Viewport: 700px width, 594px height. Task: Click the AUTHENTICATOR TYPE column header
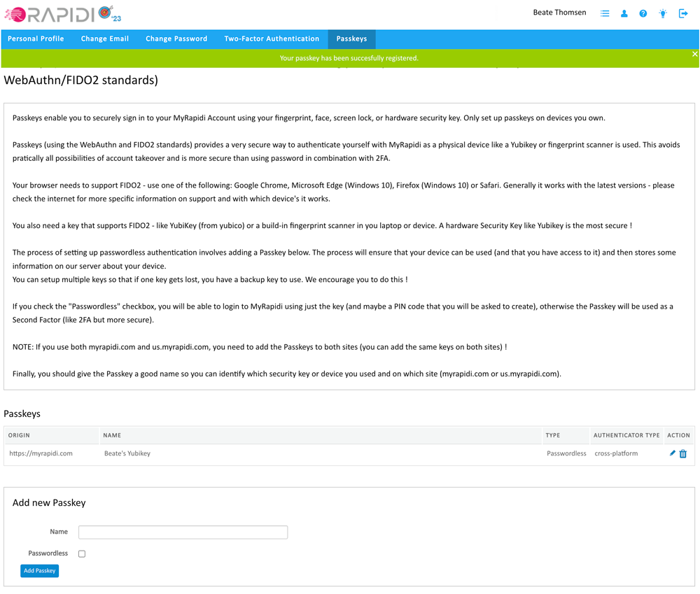pyautogui.click(x=626, y=435)
